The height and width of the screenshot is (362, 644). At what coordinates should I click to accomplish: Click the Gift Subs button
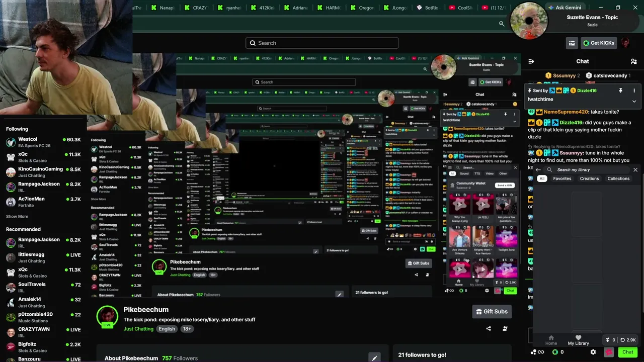click(492, 312)
